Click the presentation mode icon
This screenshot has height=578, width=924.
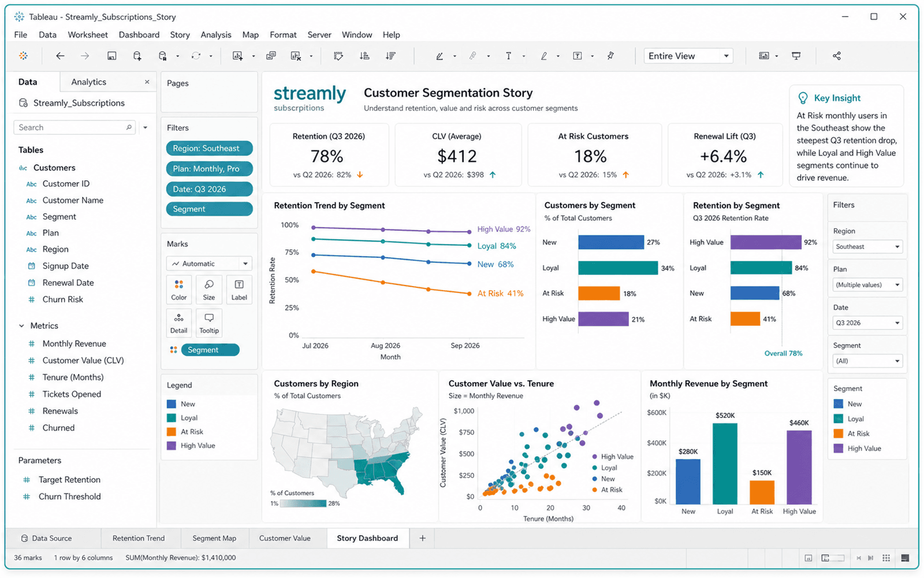pos(796,56)
